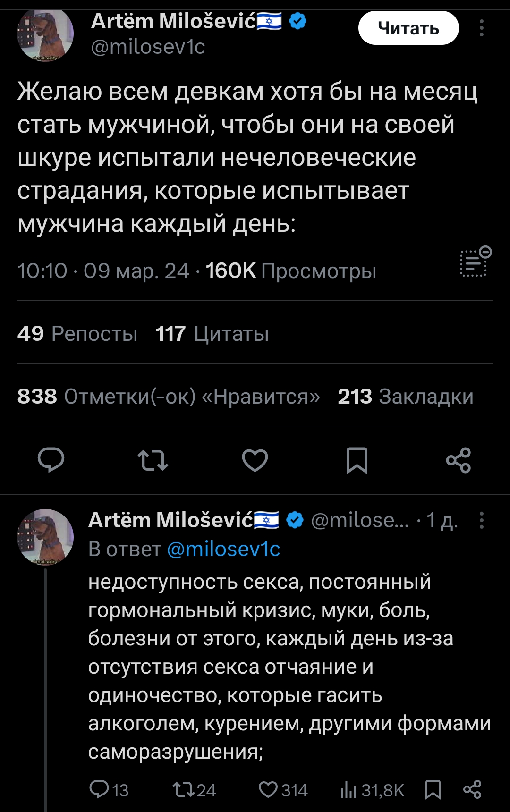The height and width of the screenshot is (812, 510).
Task: Tap the repost icon under main tweet
Action: coord(153,460)
